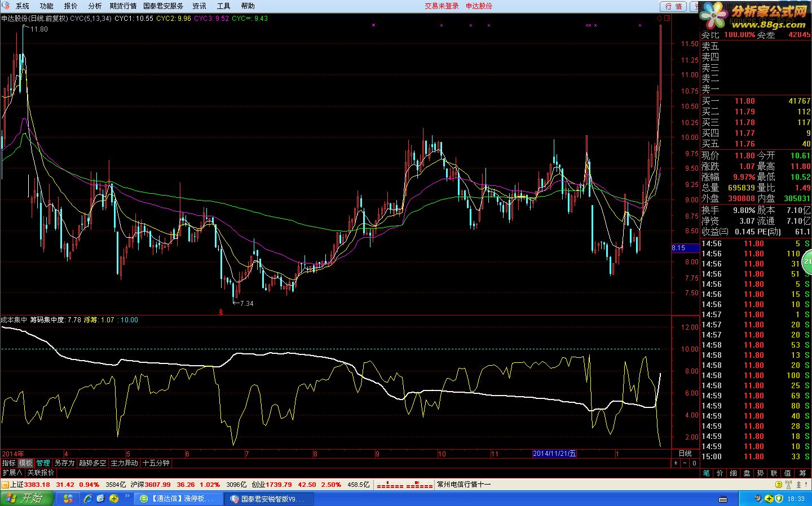This screenshot has height=506, width=812.
Task: Click the orange square icon before 上证 in the status bar
Action: (x=5, y=485)
